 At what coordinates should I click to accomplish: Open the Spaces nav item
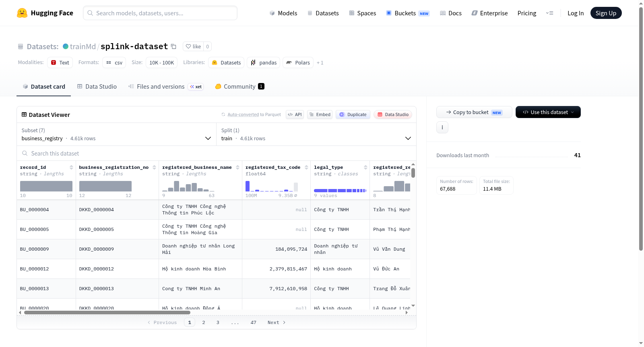click(362, 13)
